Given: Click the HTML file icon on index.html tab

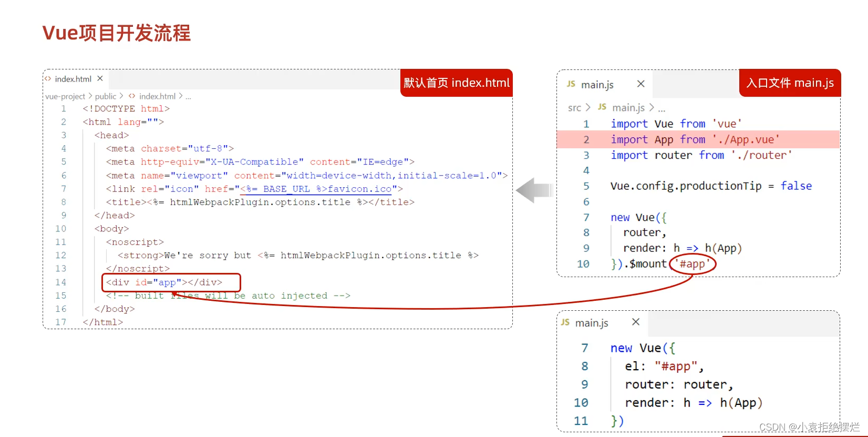Looking at the screenshot, I should coord(48,79).
